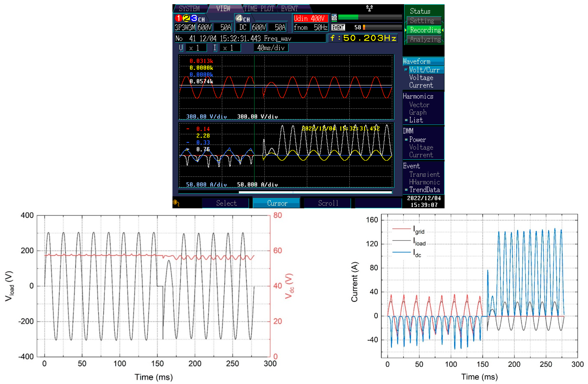Click the yellow channel 2 circle icon
The height and width of the screenshot is (384, 588).
186,18
